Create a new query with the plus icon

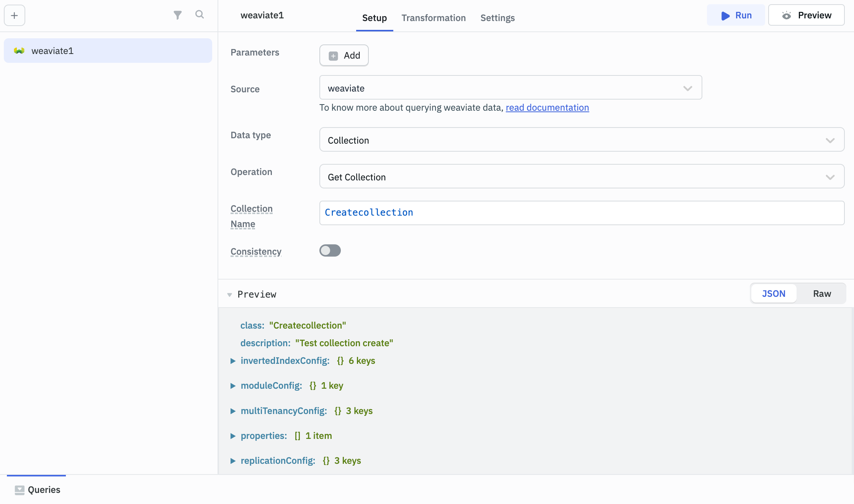(14, 15)
